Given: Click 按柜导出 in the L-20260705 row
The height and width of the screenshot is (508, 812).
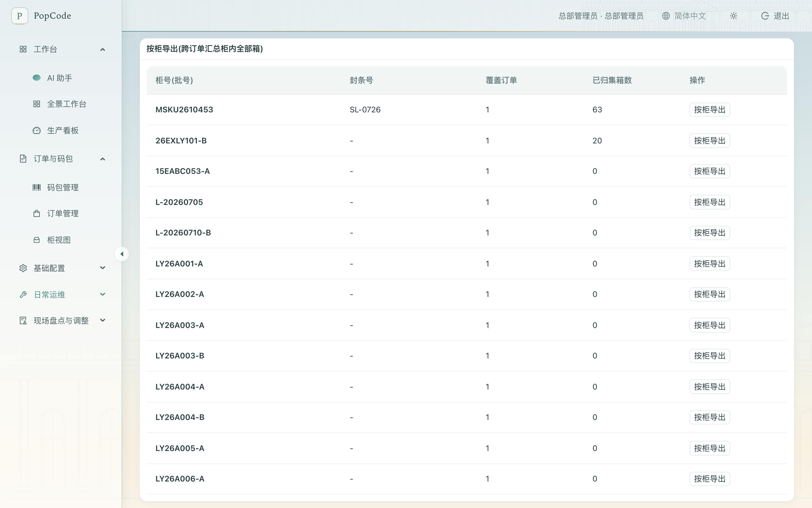Looking at the screenshot, I should tap(710, 202).
